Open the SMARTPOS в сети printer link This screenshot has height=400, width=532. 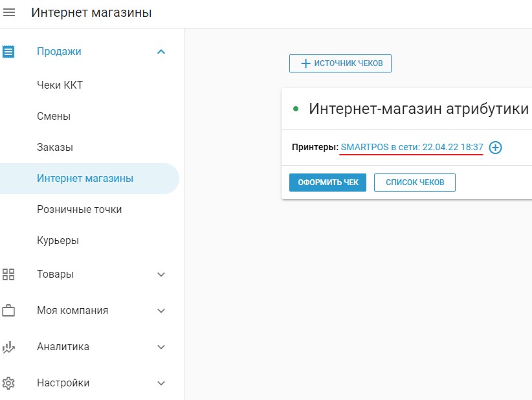tap(412, 147)
